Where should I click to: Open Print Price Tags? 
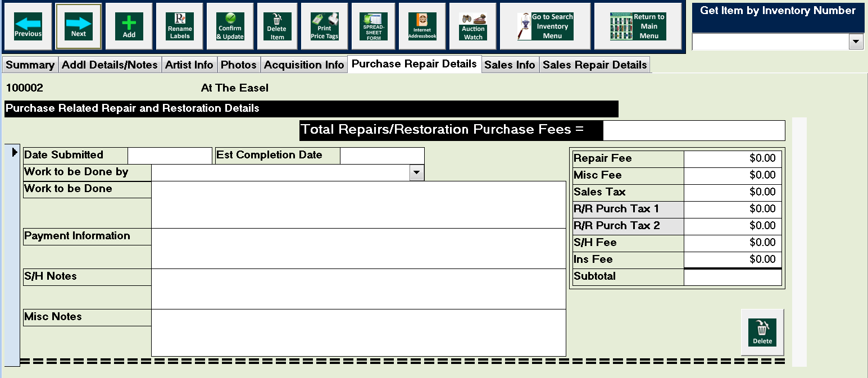pyautogui.click(x=324, y=26)
